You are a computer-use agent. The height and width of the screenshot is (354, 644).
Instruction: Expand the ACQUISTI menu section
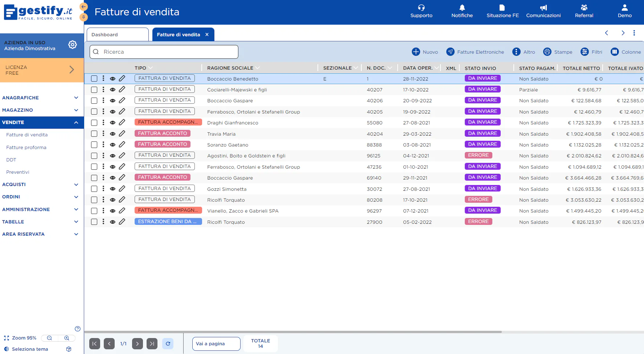(x=42, y=184)
